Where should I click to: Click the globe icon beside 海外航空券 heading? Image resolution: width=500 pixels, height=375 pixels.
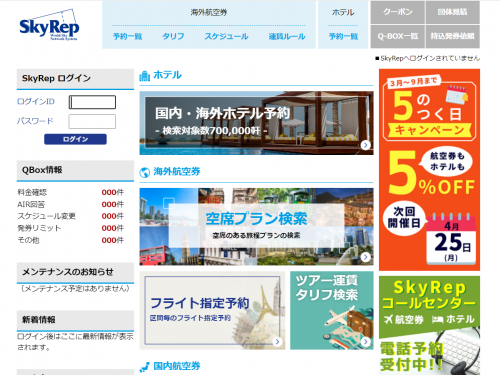(x=144, y=173)
